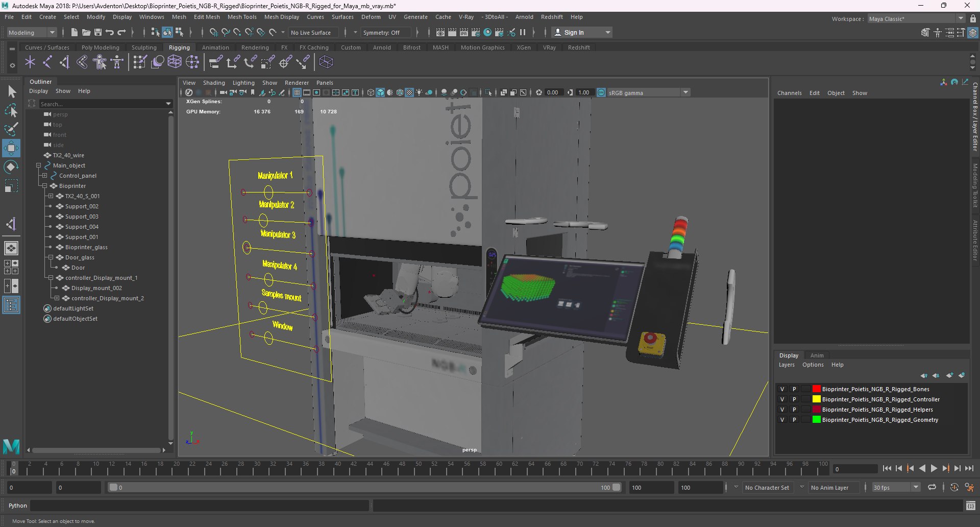Open the Layers menu in layer editor
980x527 pixels.
tap(787, 365)
